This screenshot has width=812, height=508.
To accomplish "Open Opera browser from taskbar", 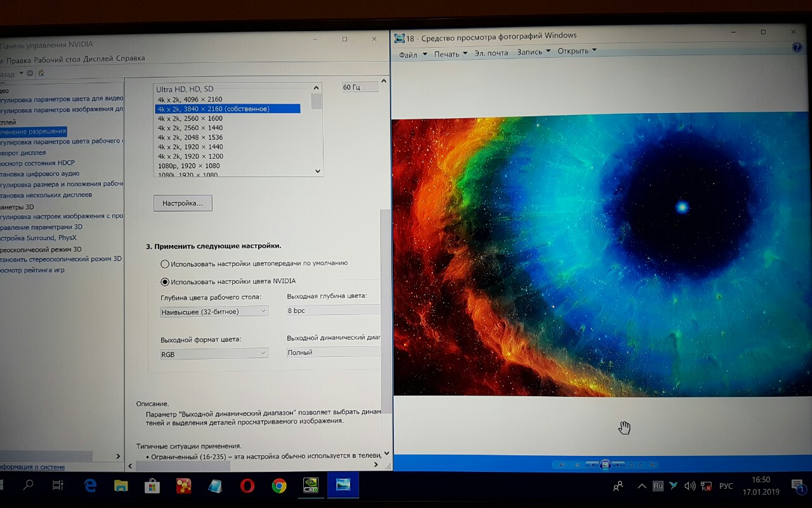I will tap(247, 486).
